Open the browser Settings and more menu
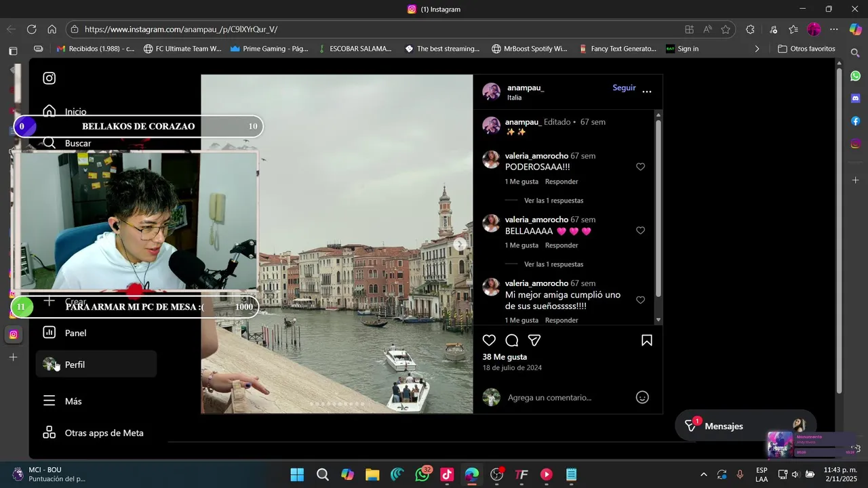The height and width of the screenshot is (488, 868). (834, 29)
